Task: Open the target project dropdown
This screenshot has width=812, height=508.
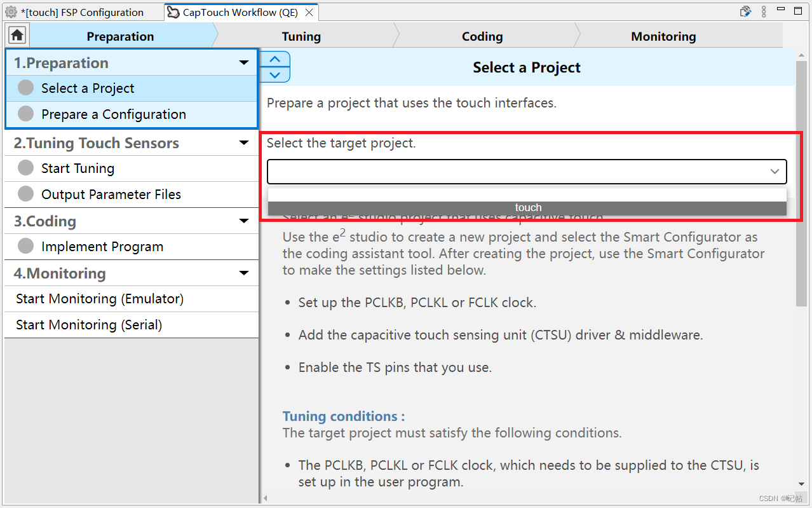Action: [x=775, y=171]
